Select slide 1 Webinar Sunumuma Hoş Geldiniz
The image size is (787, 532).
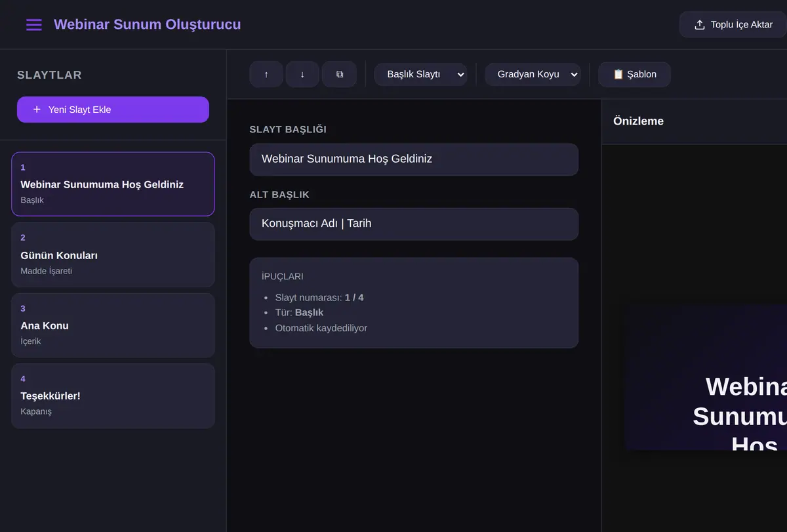(x=113, y=184)
